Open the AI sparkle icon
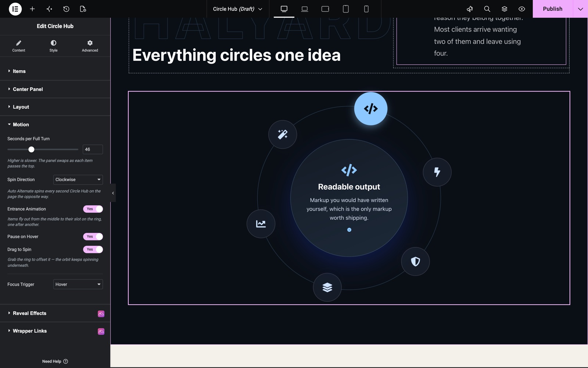This screenshot has width=588, height=368. pos(49,9)
